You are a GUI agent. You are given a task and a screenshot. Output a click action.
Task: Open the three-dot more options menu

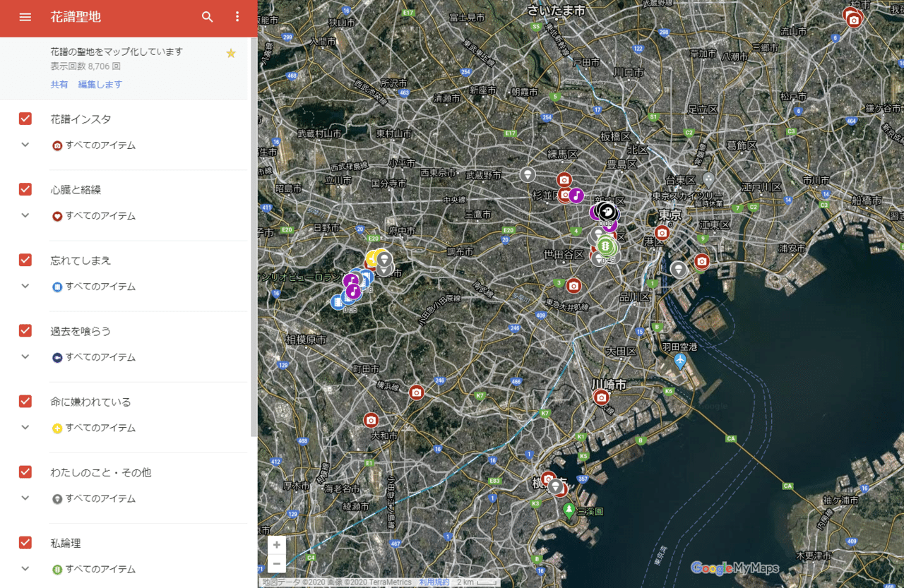(237, 17)
